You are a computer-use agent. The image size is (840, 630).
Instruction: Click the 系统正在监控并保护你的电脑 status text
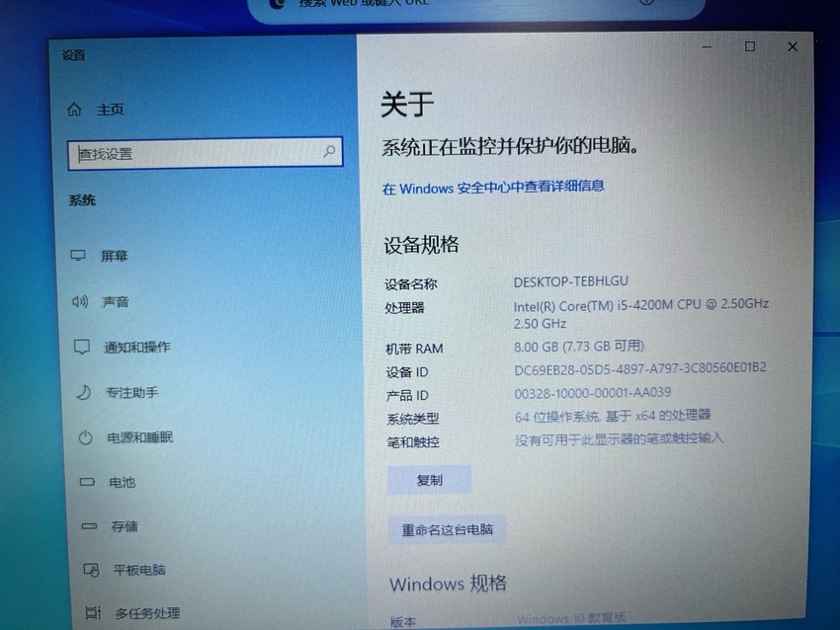pyautogui.click(x=510, y=146)
